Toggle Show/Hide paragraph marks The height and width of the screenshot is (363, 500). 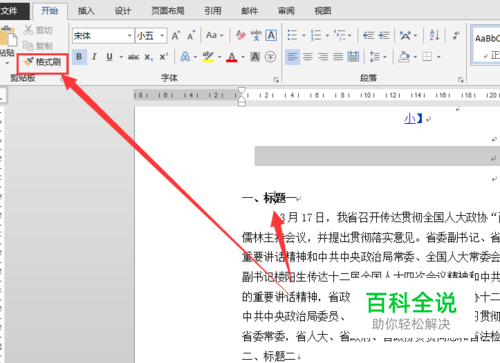tap(456, 35)
